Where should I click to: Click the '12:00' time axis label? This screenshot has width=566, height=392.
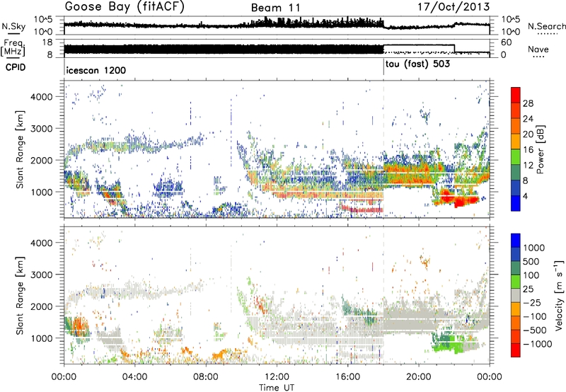(x=277, y=377)
